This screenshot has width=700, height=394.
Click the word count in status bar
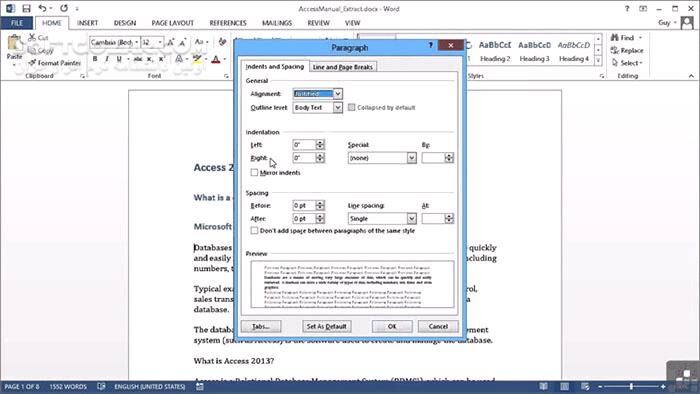68,386
